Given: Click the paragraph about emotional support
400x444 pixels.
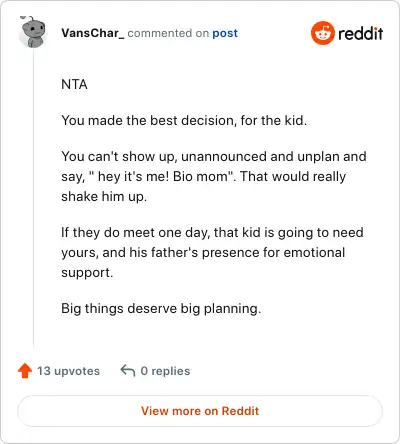Looking at the screenshot, I should [x=212, y=252].
